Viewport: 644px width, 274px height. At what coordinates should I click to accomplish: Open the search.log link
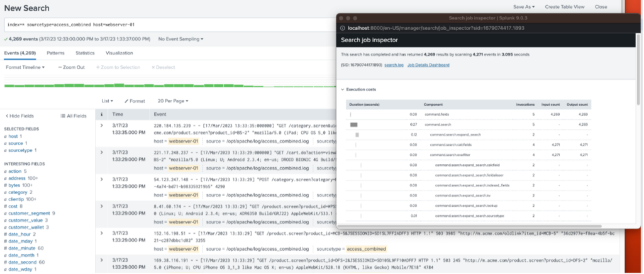(393, 65)
